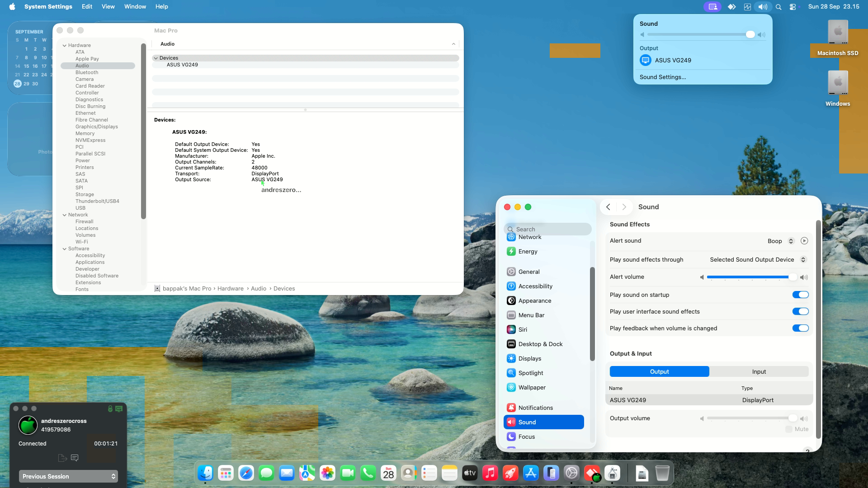The width and height of the screenshot is (868, 488).
Task: Click ASUS VG249 display icon in Sound popup
Action: point(645,60)
